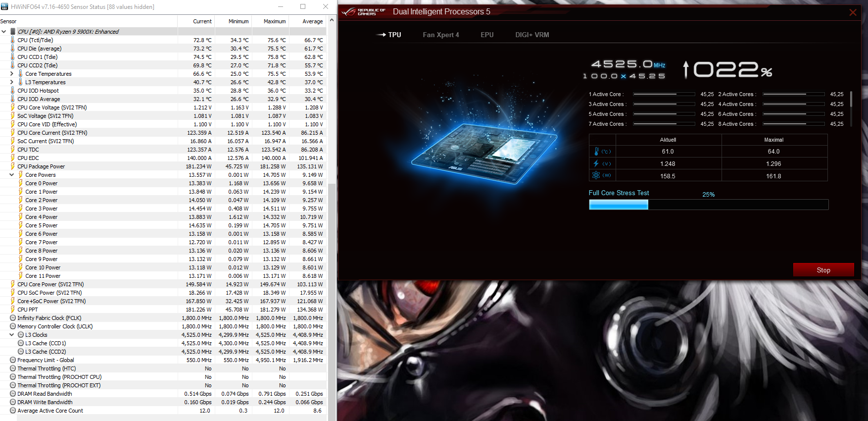868x421 pixels.
Task: Click the 4525.0 MHz frequency readout
Action: 628,64
